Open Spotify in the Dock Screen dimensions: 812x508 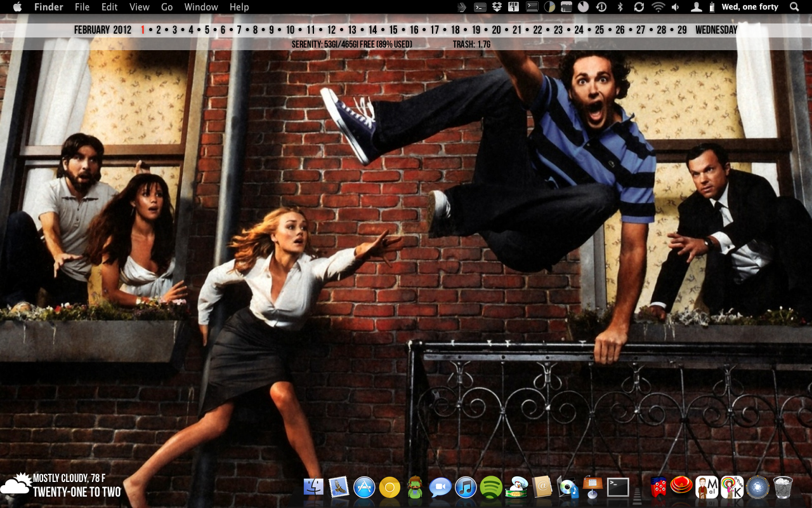[491, 487]
